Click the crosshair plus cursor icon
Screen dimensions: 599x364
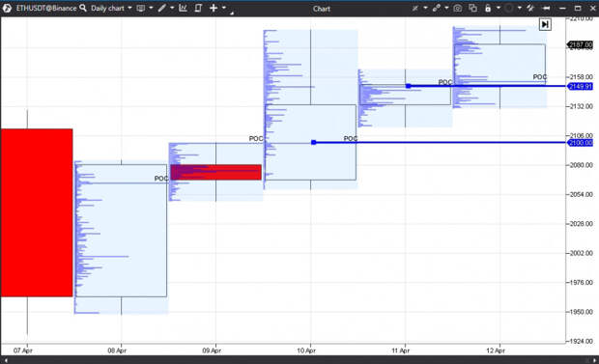coord(214,8)
